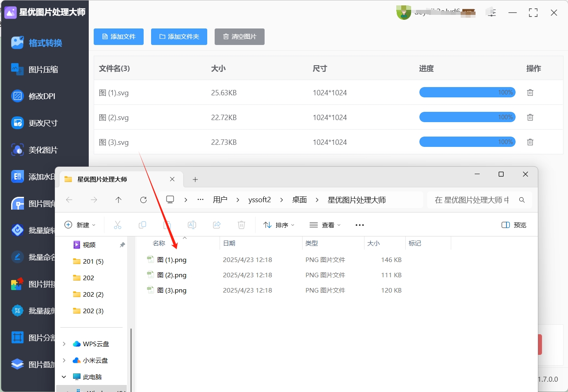Open chevron after 桌面 in address bar
The height and width of the screenshot is (392, 568).
[x=317, y=200]
